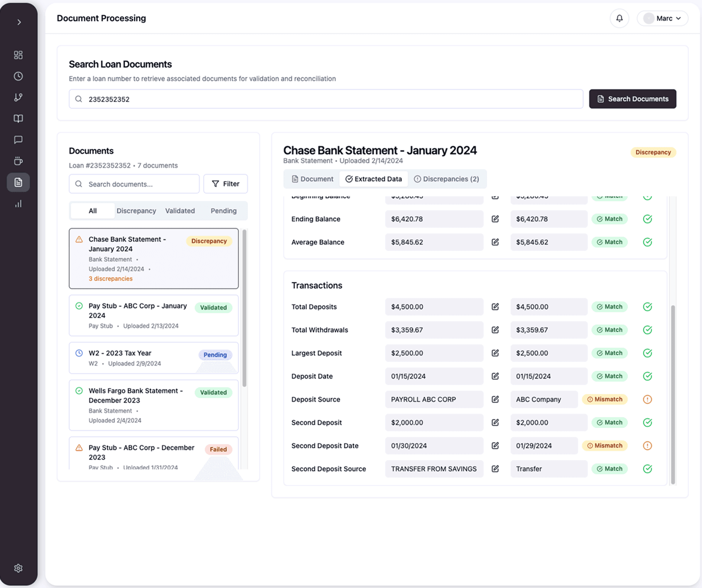Viewport: 702px width, 588px height.
Task: Edit the Deposit Source value
Action: click(495, 399)
